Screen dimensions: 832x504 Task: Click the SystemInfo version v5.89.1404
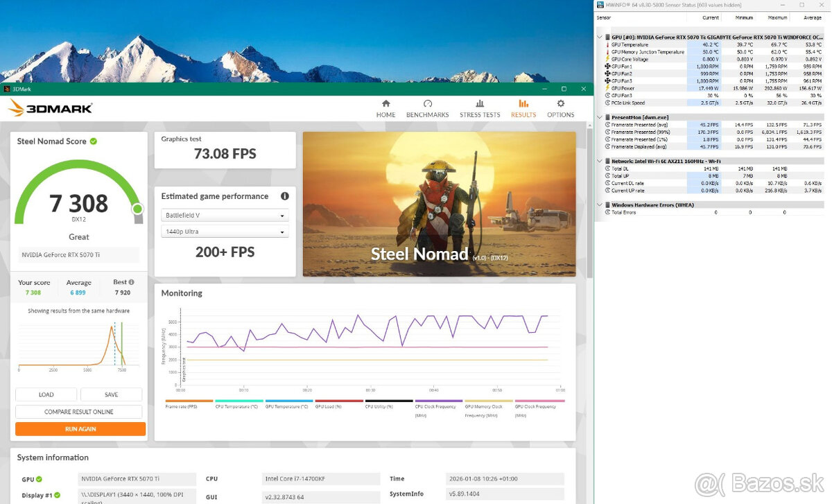point(505,494)
